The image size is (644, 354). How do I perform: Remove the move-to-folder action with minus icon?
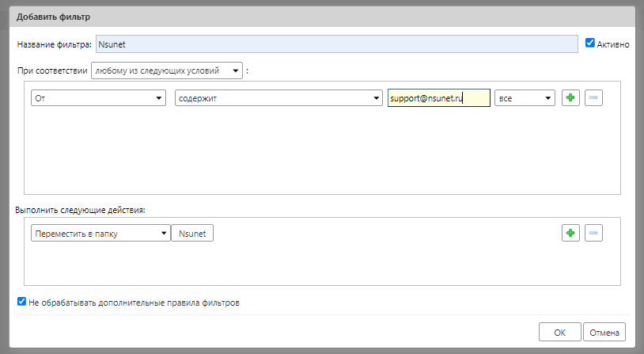[x=593, y=233]
